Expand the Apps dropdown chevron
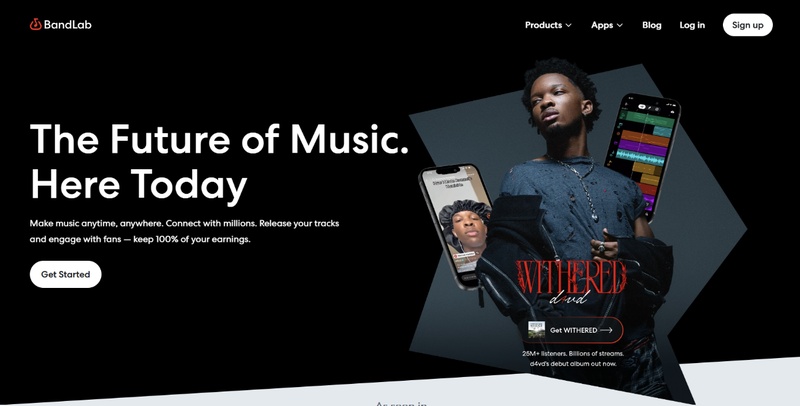Screen dimensions: 800x406 point(620,25)
